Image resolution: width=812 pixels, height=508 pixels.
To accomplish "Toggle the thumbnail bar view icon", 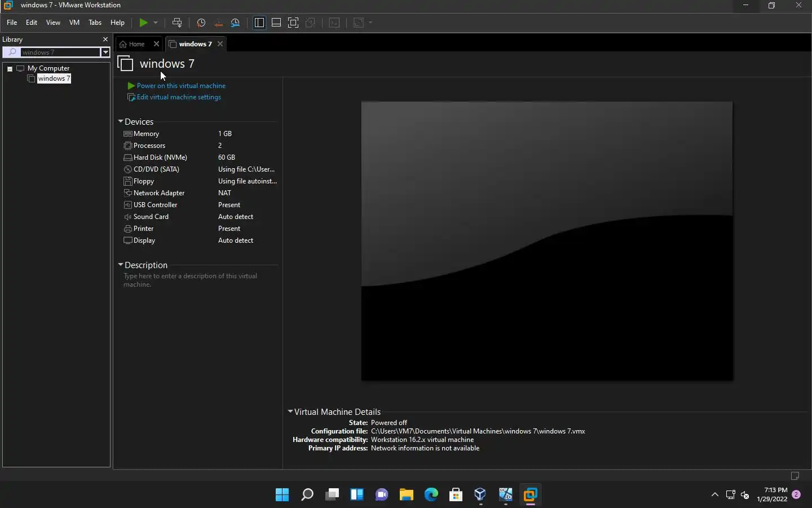I will point(276,23).
